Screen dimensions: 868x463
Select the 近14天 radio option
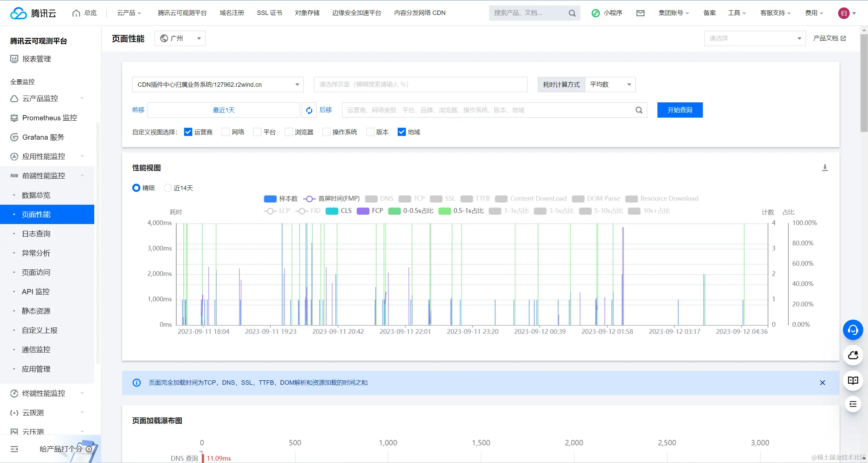168,188
